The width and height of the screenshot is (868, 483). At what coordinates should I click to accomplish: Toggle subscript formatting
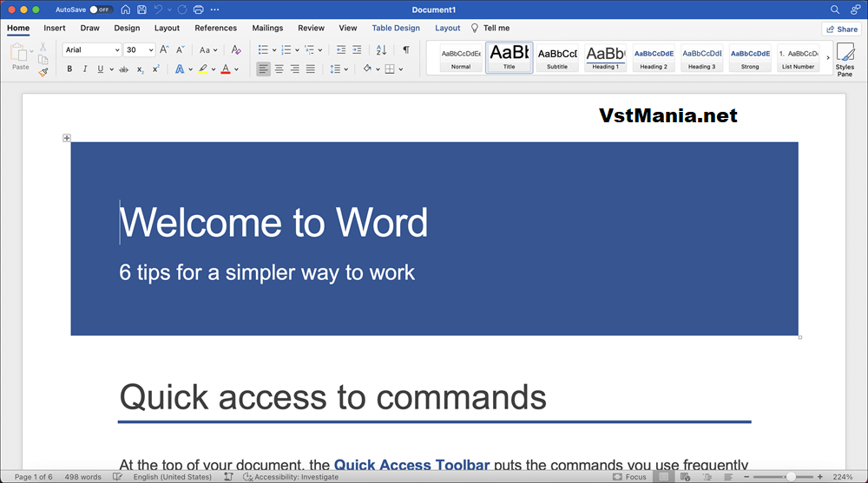[140, 69]
